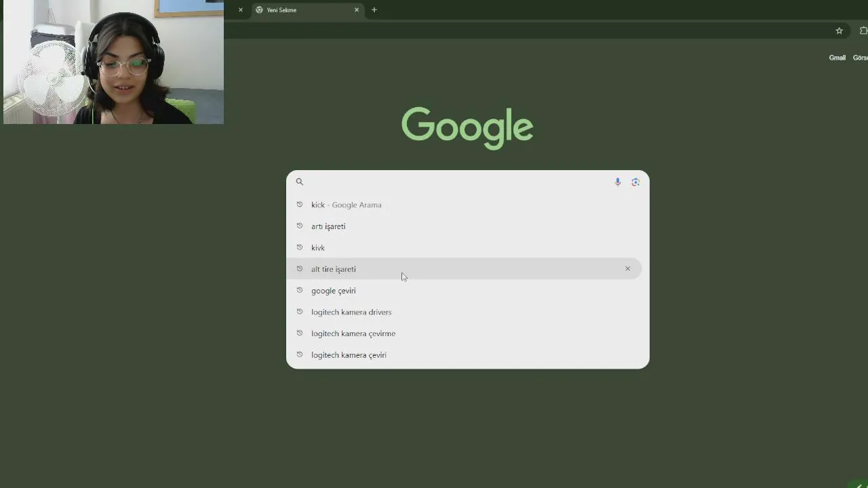Click history clock icon beside 'logitech kamera drivers'
This screenshot has height=488, width=868.
pos(299,312)
